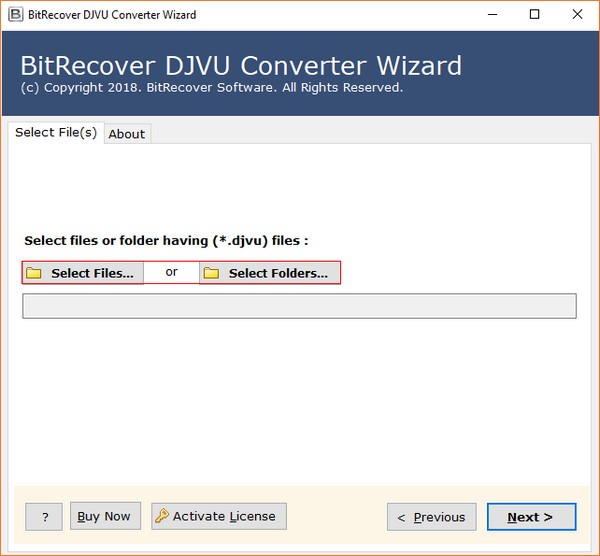
Task: Click the Buy Now button
Action: pyautogui.click(x=105, y=516)
